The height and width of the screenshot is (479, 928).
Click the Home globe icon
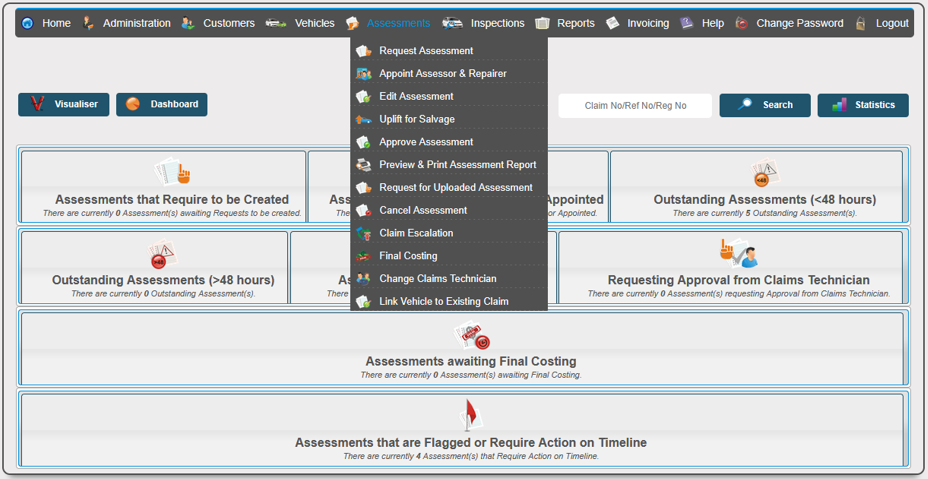tap(28, 23)
